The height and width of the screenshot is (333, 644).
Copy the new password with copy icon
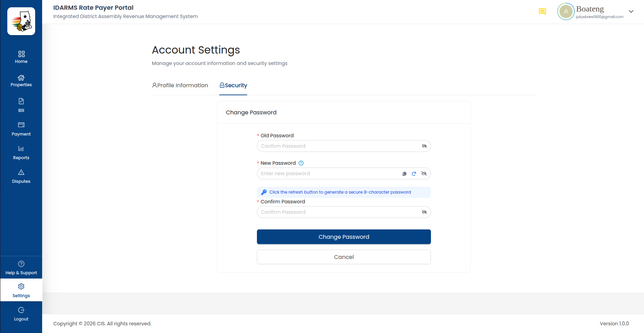405,174
